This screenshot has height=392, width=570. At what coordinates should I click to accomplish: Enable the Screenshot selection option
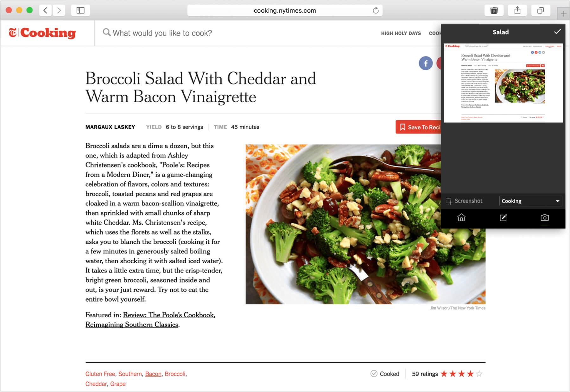click(464, 201)
